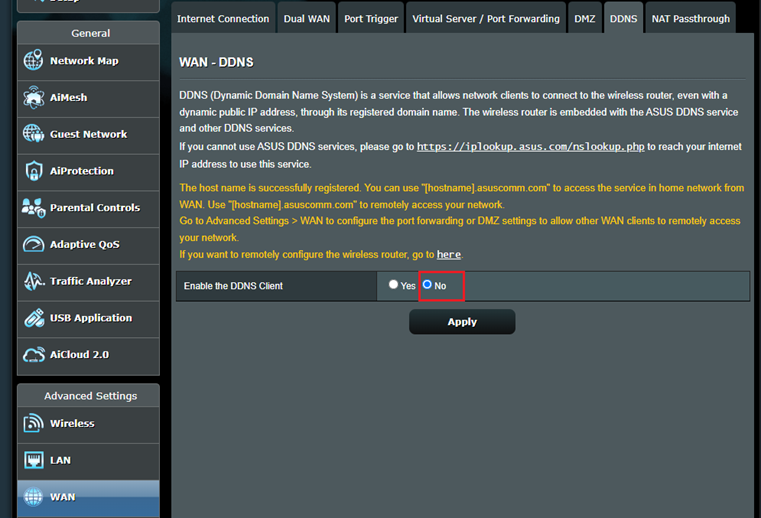Select WAN in Advanced Settings
The height and width of the screenshot is (518, 761).
pos(88,499)
